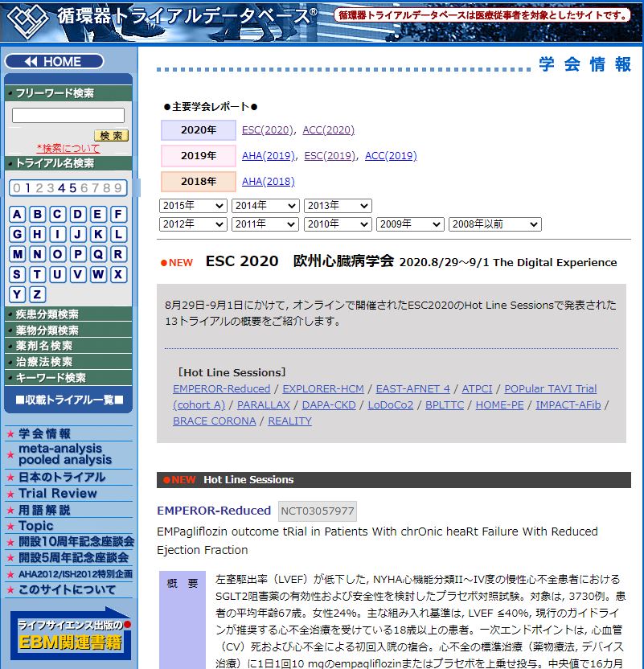The width and height of the screenshot is (644, 669).
Task: Click the NCT03057977 trial identifier
Action: (318, 511)
